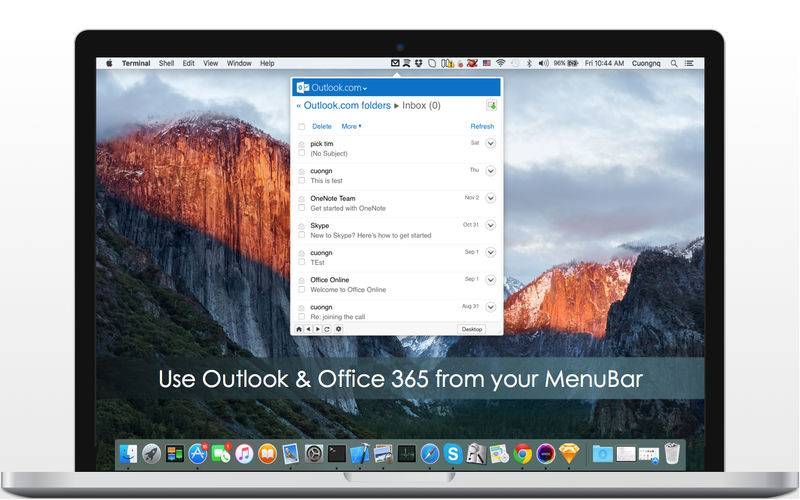
Task: Open Terminal icon in the Dock
Action: [x=337, y=454]
